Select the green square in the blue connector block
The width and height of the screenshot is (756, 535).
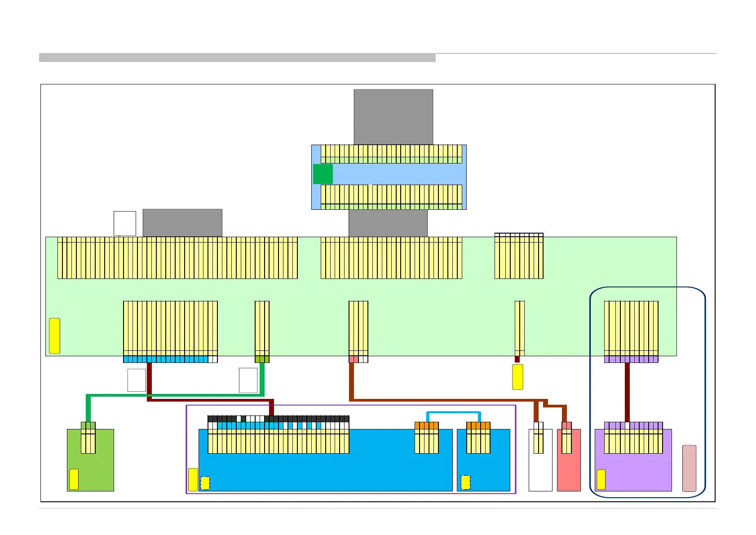coord(323,174)
